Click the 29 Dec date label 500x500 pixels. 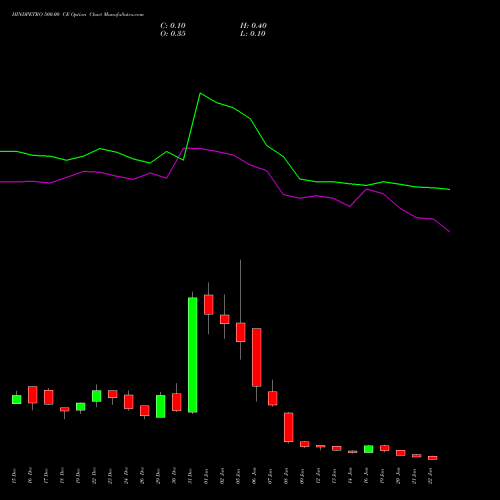[158, 476]
